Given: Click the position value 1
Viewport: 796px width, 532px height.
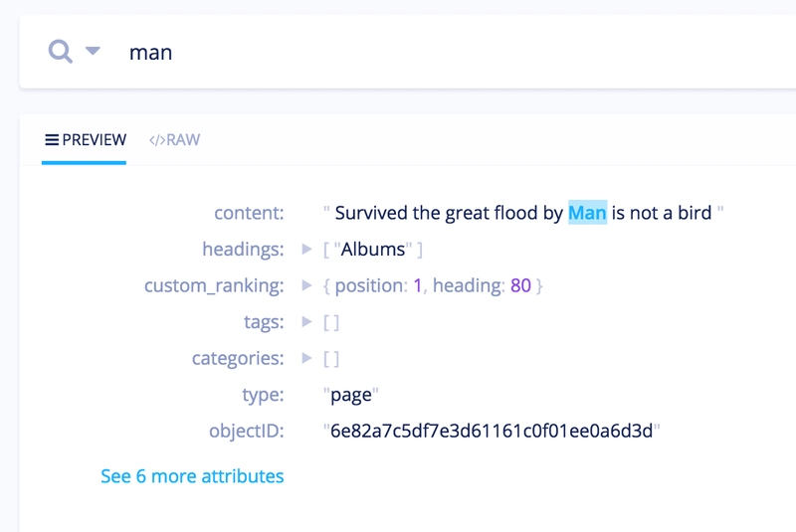Looking at the screenshot, I should click(417, 285).
